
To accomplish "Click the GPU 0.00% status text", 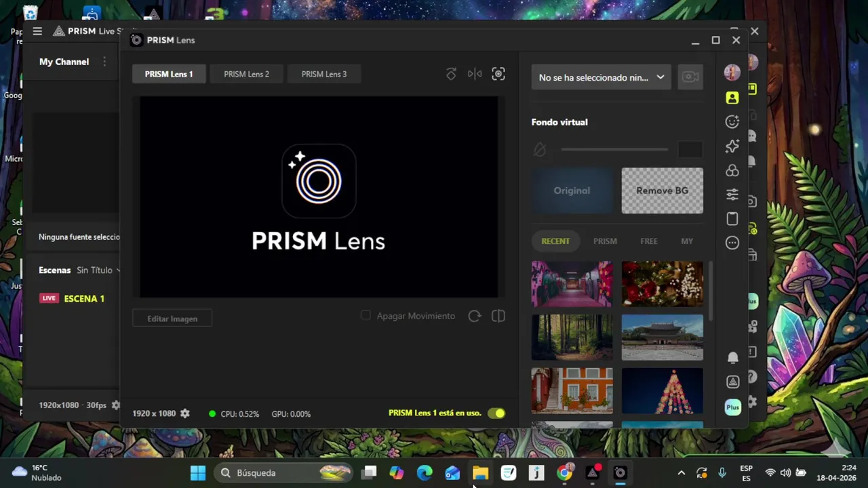I will coord(291,413).
